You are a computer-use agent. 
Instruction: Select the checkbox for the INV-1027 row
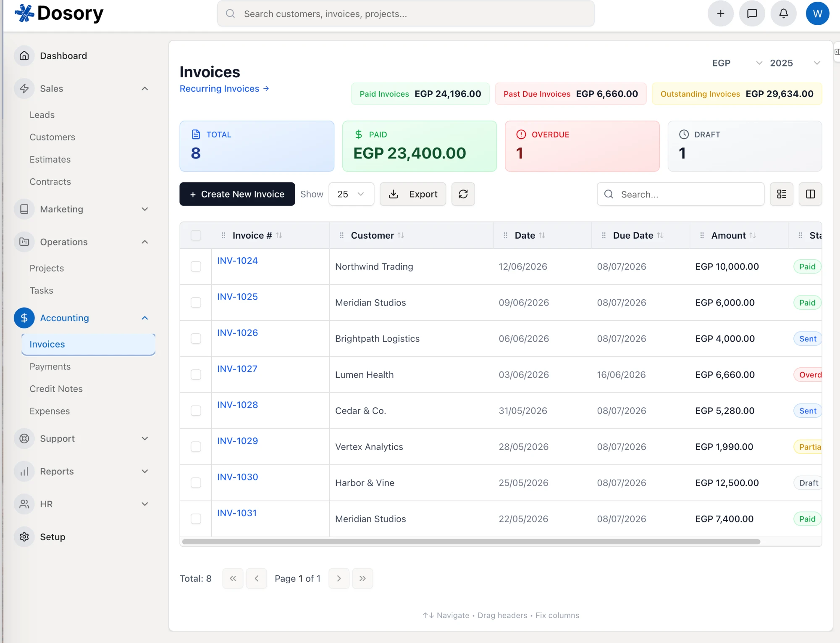pos(196,374)
